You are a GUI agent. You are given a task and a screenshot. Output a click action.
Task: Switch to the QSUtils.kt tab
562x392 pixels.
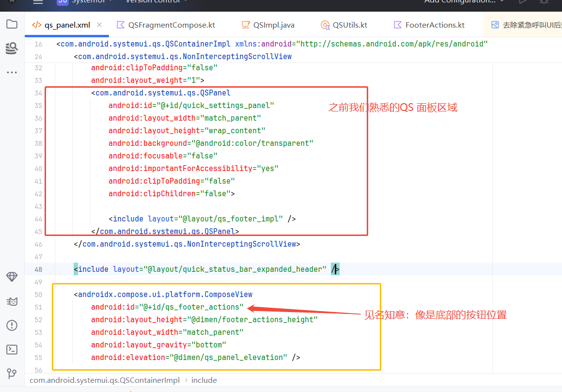(x=343, y=25)
